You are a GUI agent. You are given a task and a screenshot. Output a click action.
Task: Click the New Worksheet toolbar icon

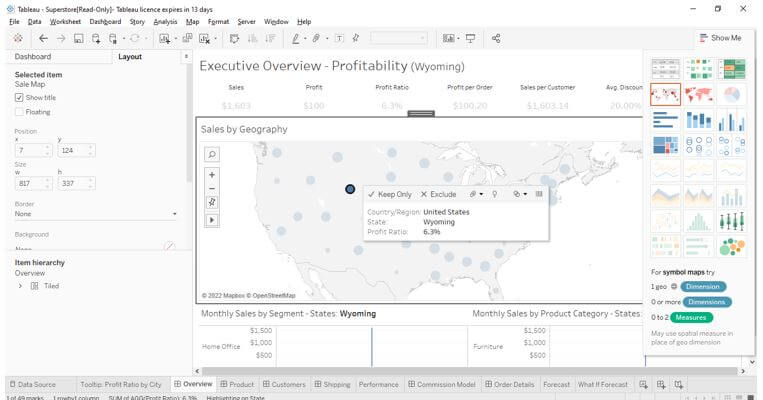click(x=164, y=38)
